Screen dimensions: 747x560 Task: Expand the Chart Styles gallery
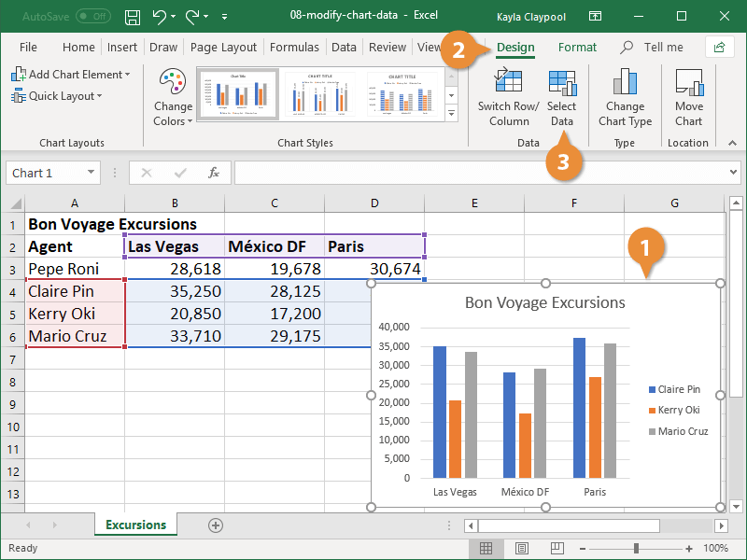coord(451,110)
